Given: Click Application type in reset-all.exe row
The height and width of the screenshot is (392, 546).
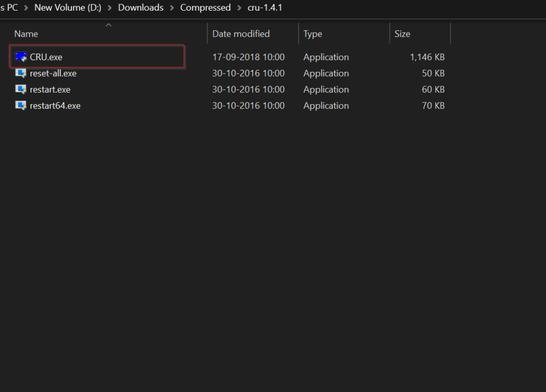Looking at the screenshot, I should click(x=326, y=73).
